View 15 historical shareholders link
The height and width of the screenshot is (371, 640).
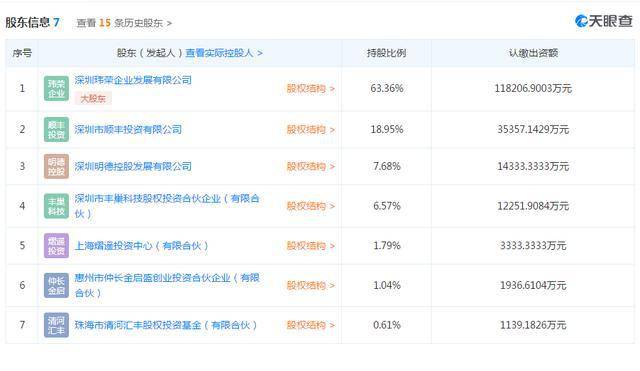(124, 23)
